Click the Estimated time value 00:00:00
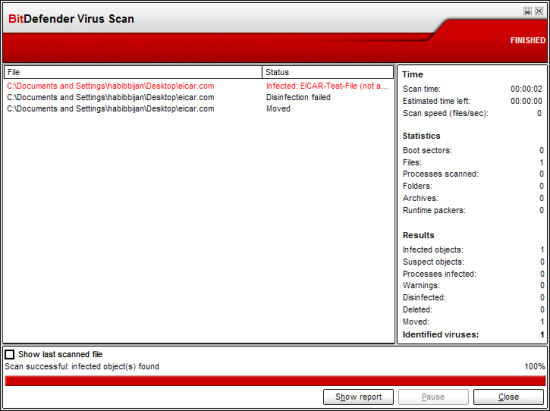Viewport: 550px width, 411px height. point(526,101)
